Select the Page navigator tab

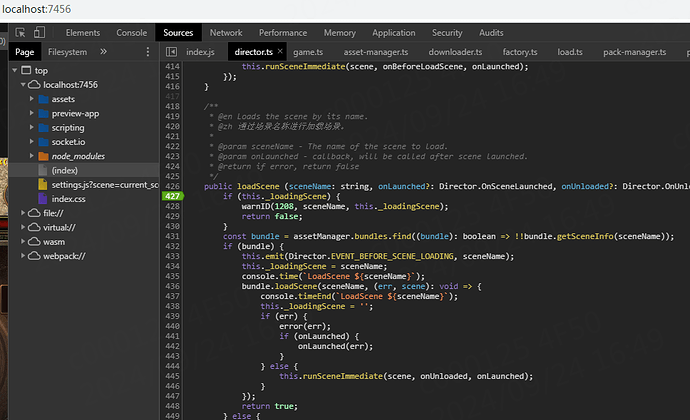pos(25,52)
